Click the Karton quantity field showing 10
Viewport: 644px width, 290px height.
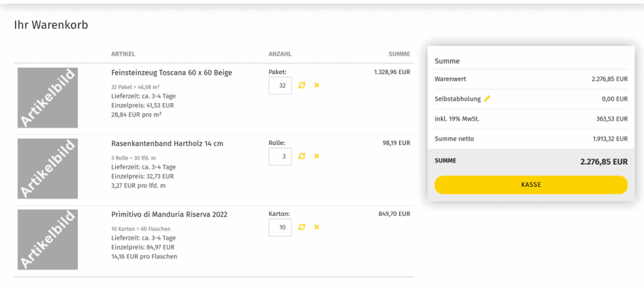pyautogui.click(x=280, y=227)
